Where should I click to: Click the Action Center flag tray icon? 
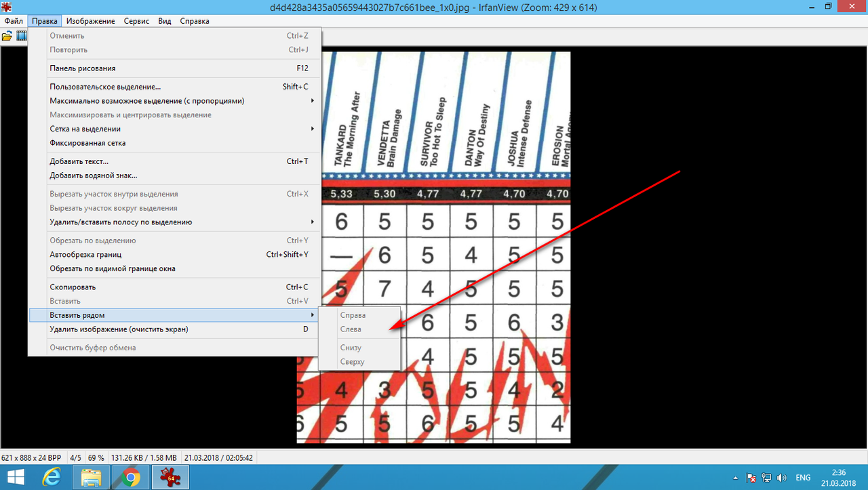tap(751, 478)
